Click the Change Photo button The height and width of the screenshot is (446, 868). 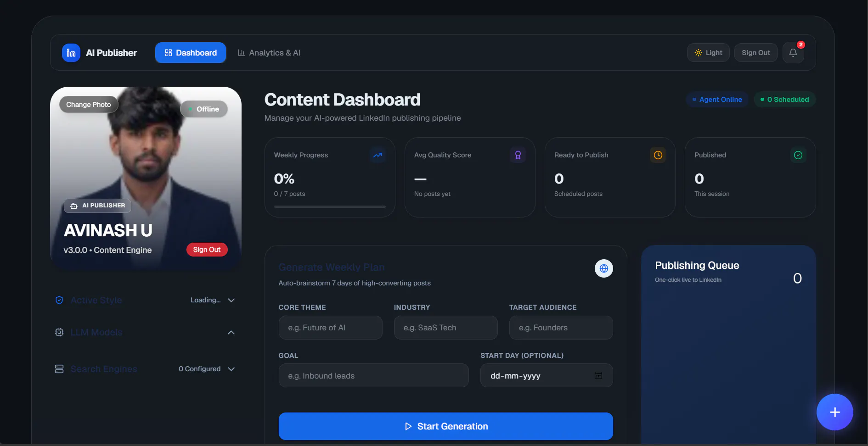click(89, 105)
